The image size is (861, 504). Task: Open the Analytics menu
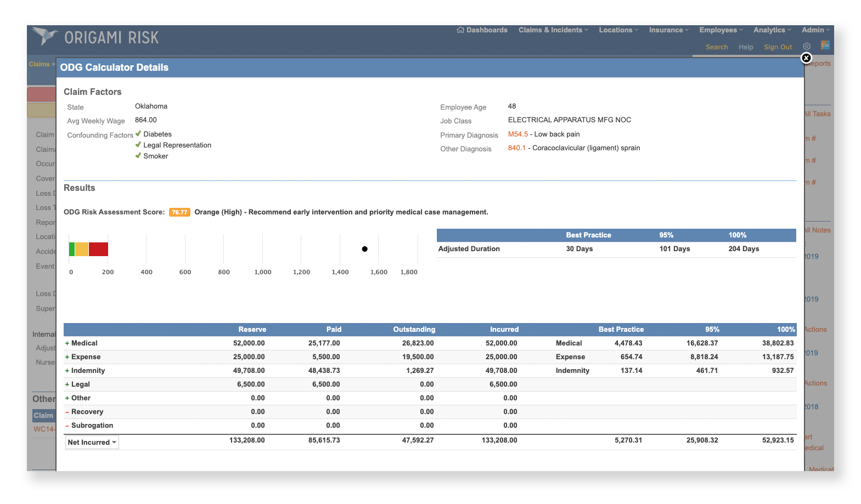(x=772, y=30)
